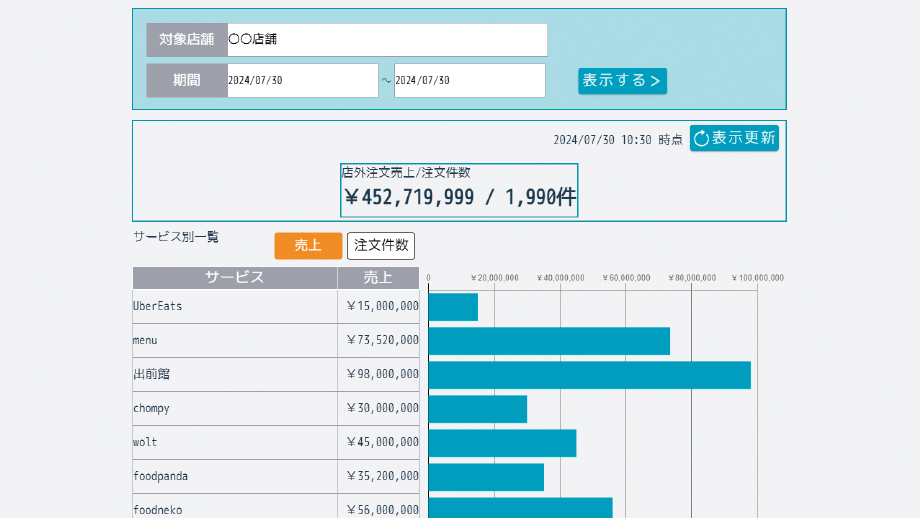Open the start date field in 期間
920x518 pixels.
[x=302, y=81]
